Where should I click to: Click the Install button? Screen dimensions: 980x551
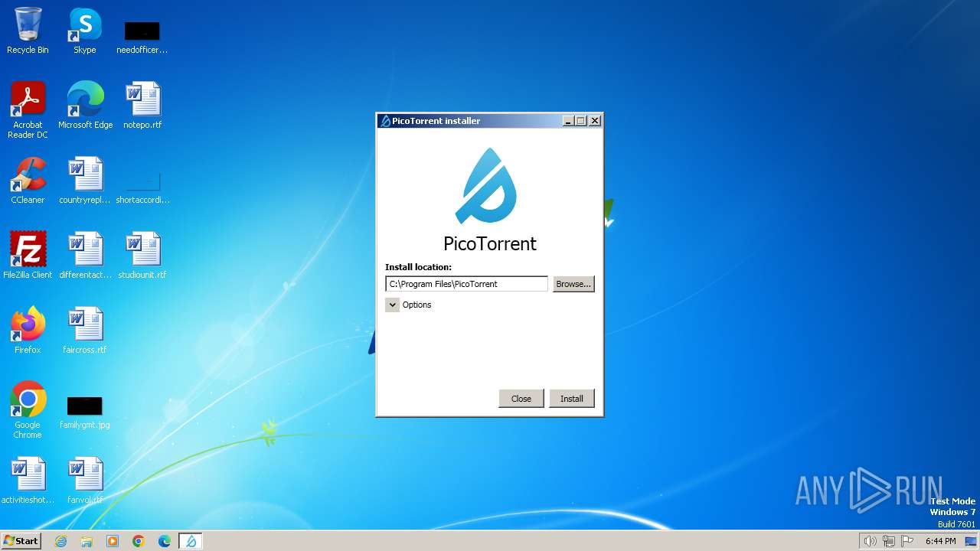point(572,399)
